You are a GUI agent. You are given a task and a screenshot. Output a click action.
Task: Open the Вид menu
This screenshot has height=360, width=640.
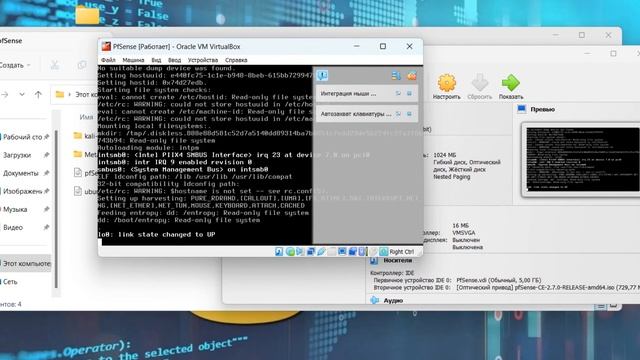click(x=156, y=60)
